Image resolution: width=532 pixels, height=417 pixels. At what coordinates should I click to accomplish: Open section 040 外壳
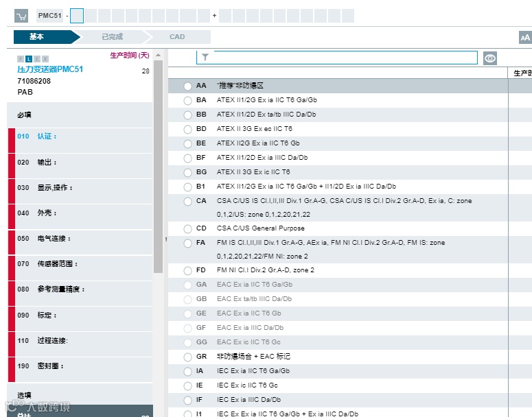click(x=80, y=217)
